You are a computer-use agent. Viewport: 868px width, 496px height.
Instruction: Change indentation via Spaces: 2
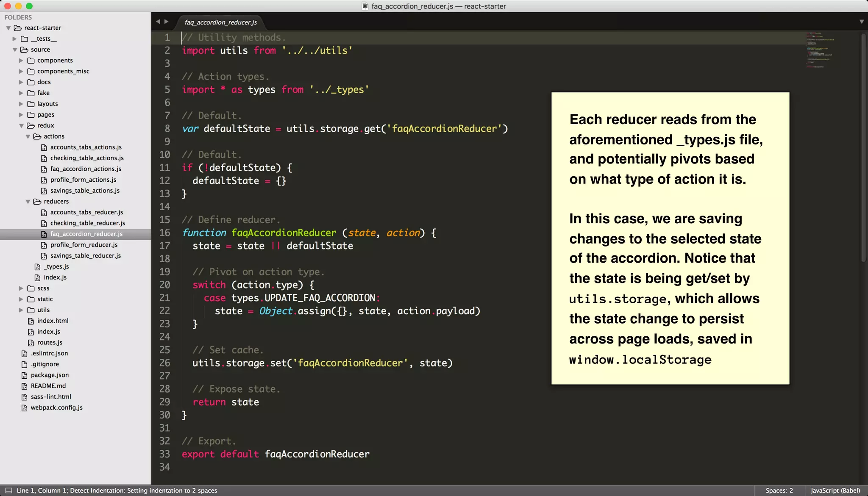tap(779, 490)
